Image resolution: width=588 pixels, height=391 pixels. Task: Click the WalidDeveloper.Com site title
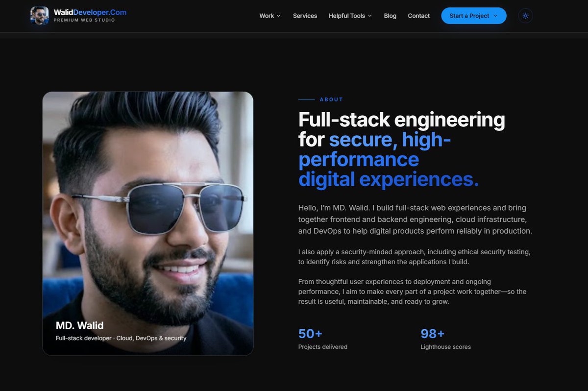tap(90, 12)
